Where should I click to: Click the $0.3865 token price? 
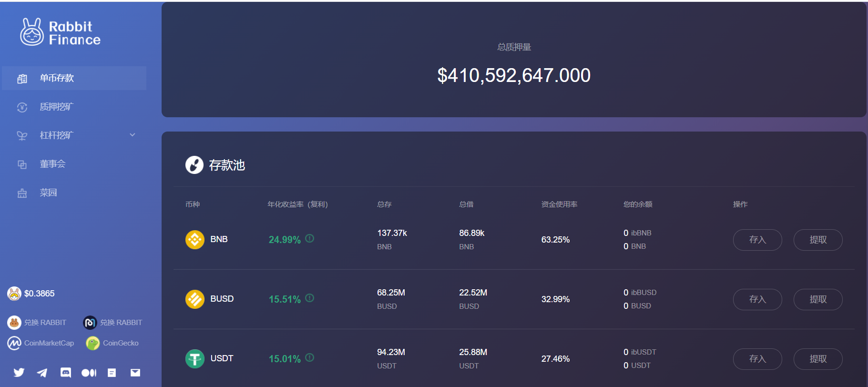click(x=39, y=294)
